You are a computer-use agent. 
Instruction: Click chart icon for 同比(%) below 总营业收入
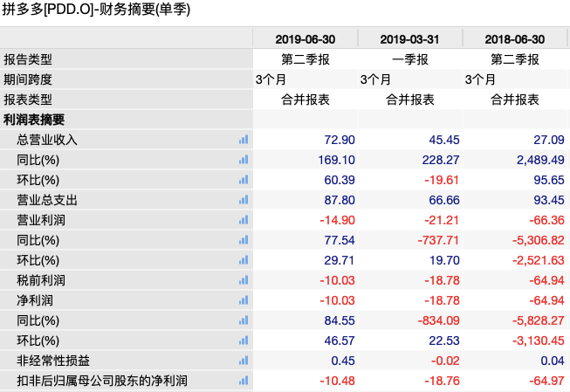pyautogui.click(x=244, y=160)
